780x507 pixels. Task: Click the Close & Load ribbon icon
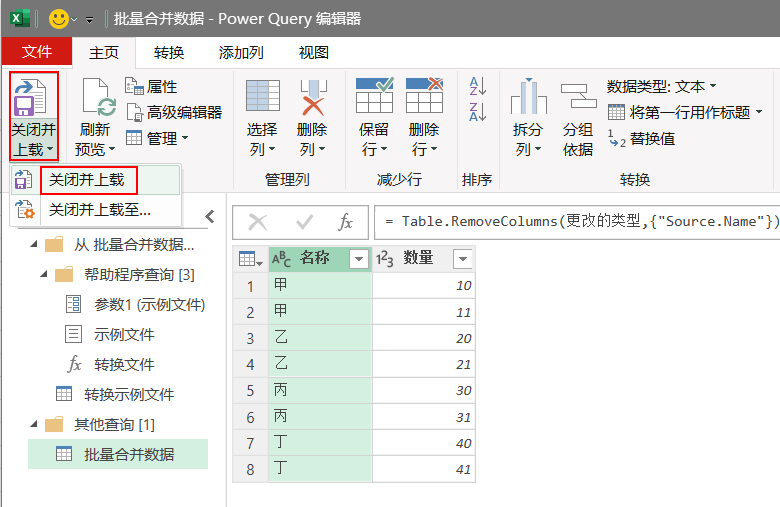(x=30, y=97)
